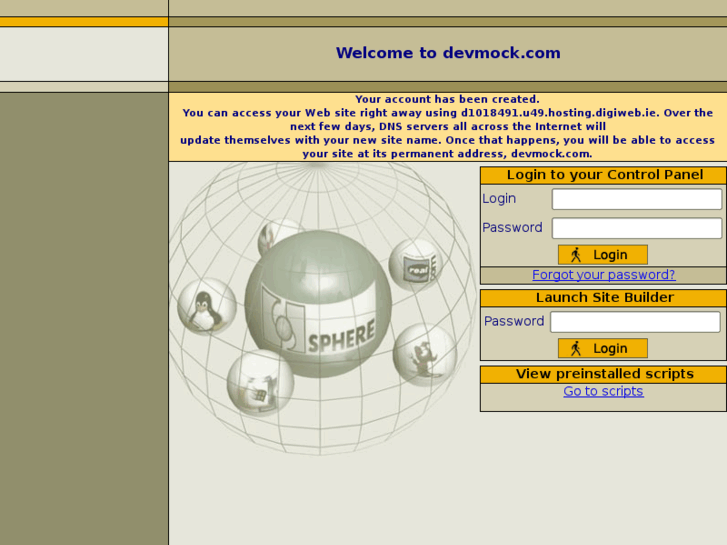Click the Windows logo sphere
Viewport: 727px width, 545px height.
pyautogui.click(x=260, y=383)
